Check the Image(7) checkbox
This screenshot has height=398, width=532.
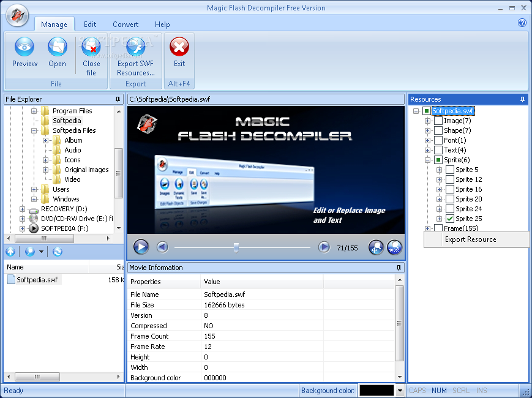tap(438, 121)
